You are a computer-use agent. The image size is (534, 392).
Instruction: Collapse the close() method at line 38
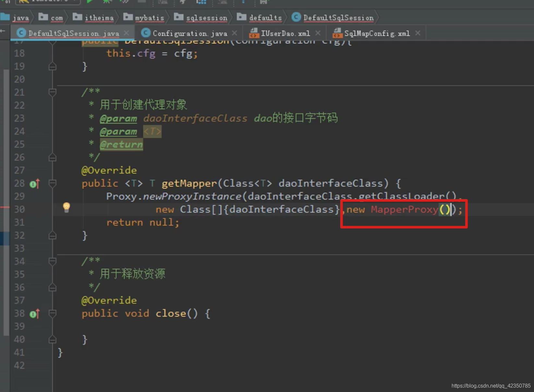tap(52, 313)
